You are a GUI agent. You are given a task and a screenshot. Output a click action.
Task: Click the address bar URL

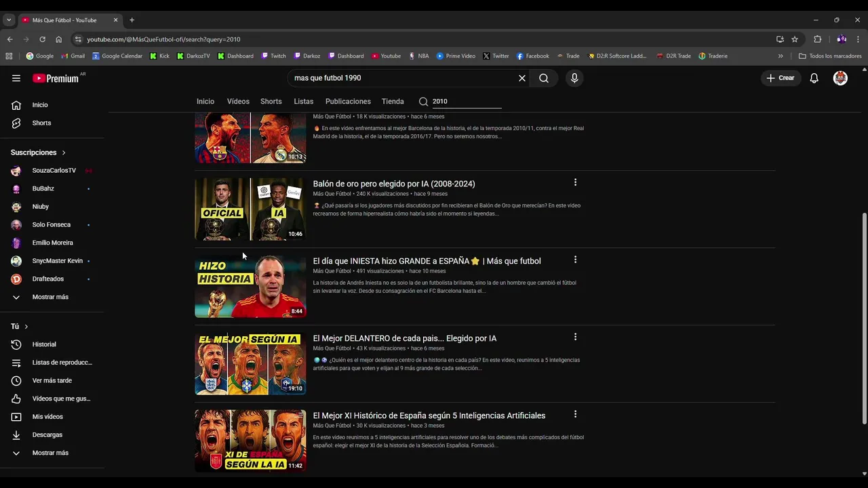pos(163,39)
